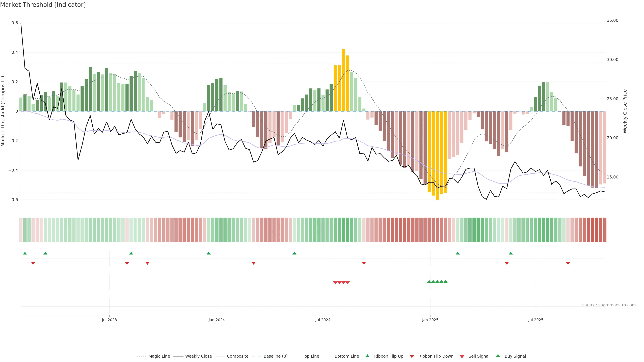Click the leftmost green ribbon flip up marker
The image size is (644, 362).
pyautogui.click(x=25, y=253)
